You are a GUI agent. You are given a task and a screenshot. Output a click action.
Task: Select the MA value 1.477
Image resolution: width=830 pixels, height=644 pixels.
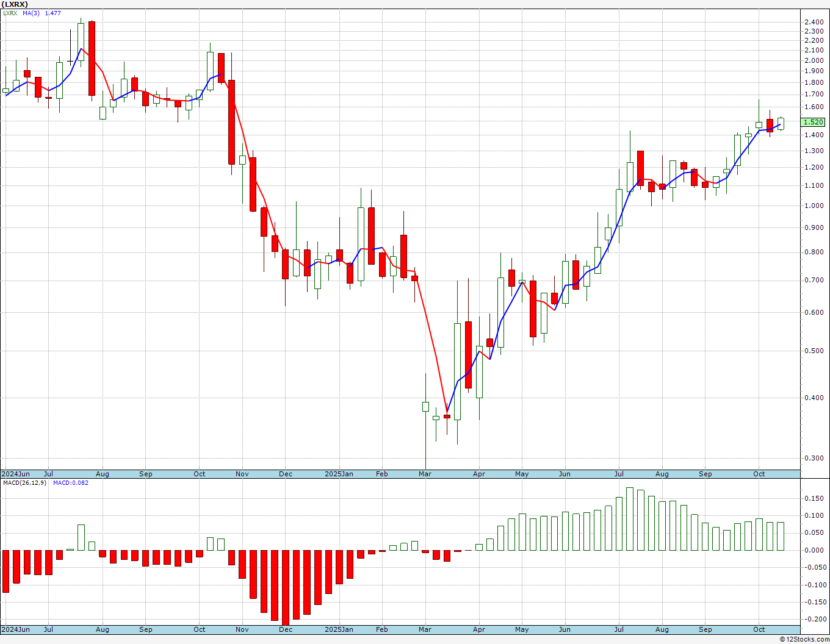[52, 13]
